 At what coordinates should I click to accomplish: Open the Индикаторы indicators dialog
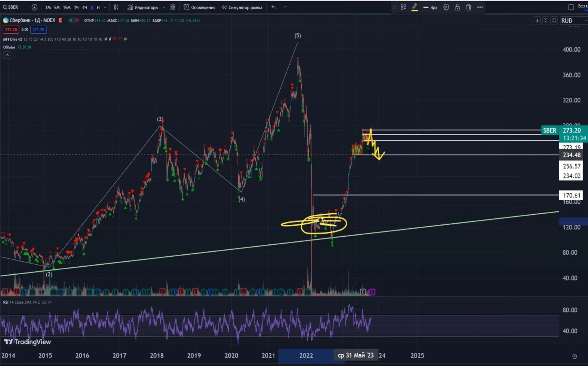click(143, 7)
